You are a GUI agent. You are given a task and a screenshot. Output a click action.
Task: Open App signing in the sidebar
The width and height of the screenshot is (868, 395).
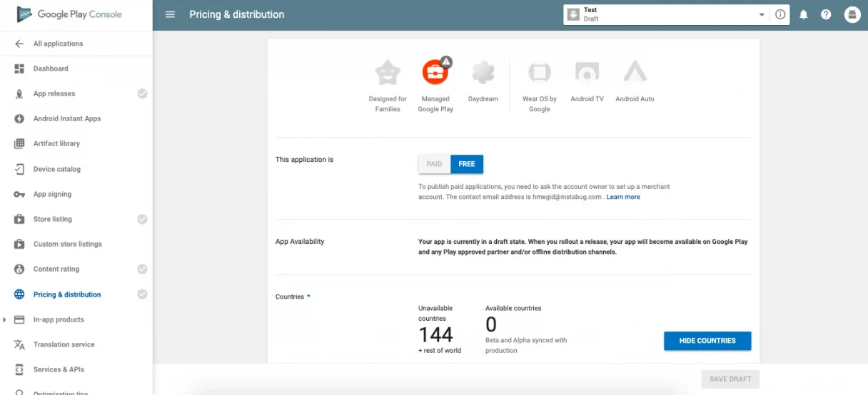[52, 194]
